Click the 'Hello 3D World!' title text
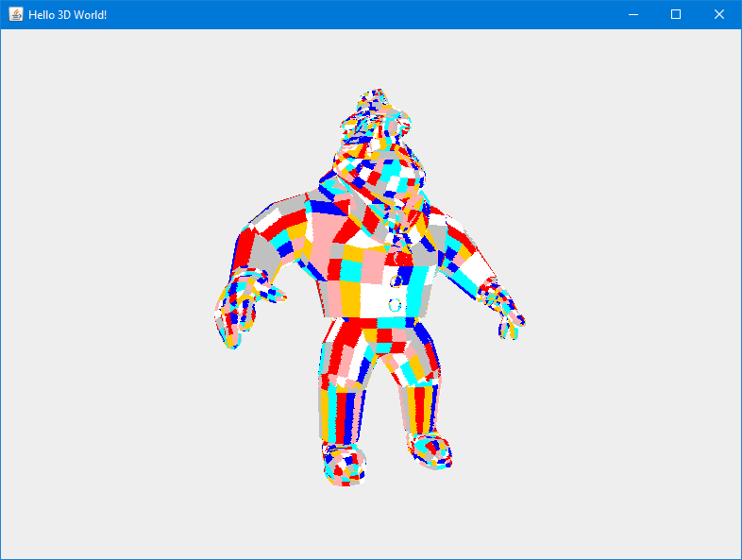Viewport: 742px width, 560px height. (x=68, y=15)
